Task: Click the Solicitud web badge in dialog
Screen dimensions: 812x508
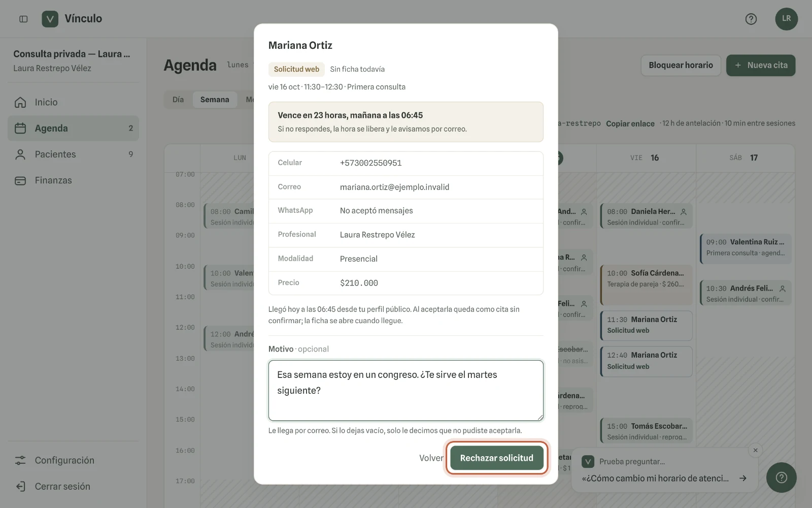Action: (296, 69)
